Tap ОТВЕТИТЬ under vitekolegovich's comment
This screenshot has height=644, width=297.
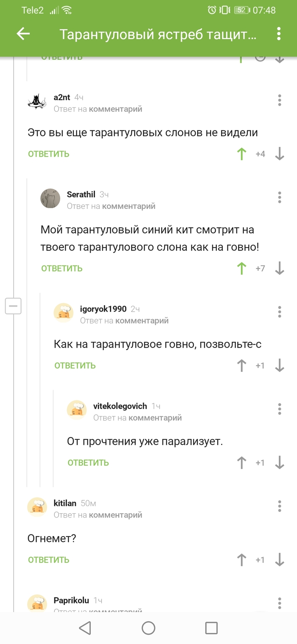point(88,462)
